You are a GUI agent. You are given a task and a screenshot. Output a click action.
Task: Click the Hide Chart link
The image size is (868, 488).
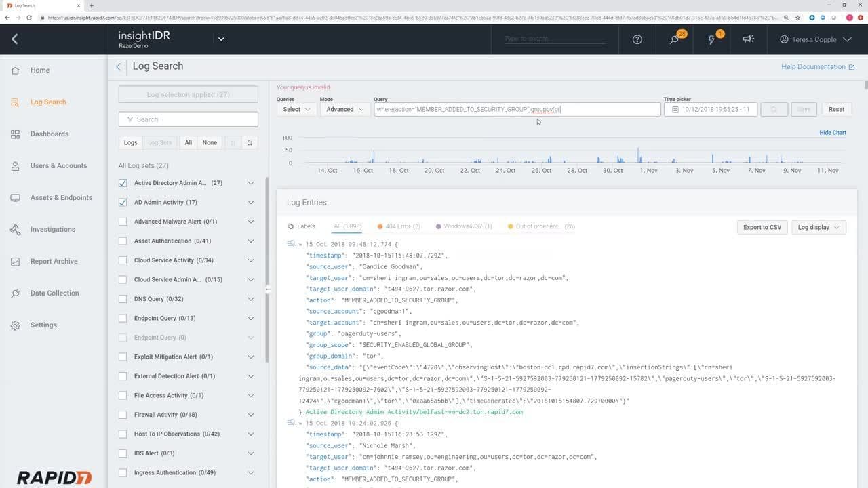tap(833, 133)
